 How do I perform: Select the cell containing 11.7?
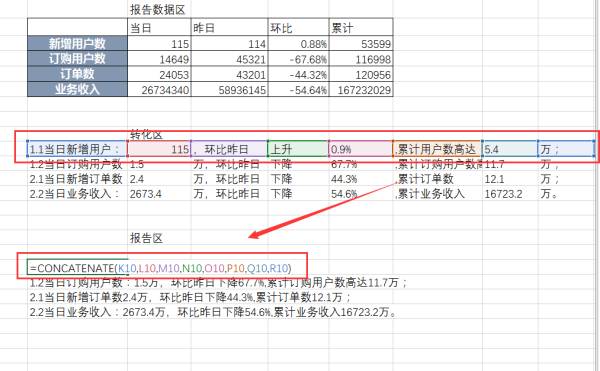tap(510, 164)
